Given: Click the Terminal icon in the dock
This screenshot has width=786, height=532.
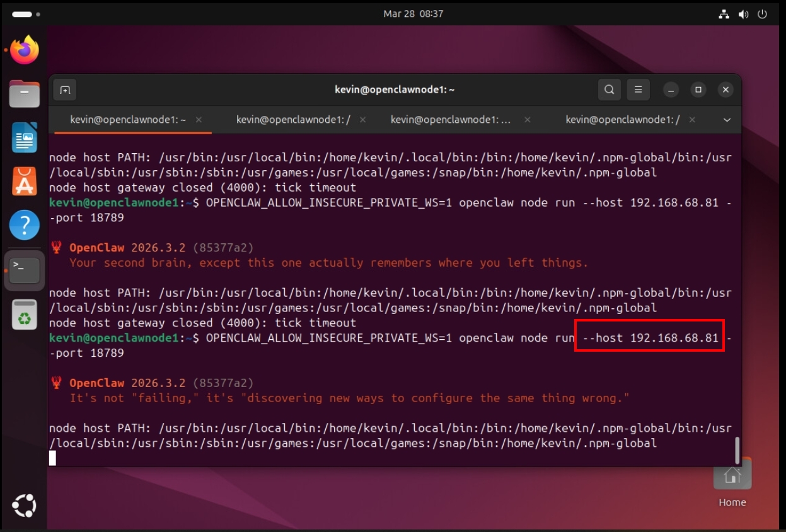Looking at the screenshot, I should pos(25,270).
